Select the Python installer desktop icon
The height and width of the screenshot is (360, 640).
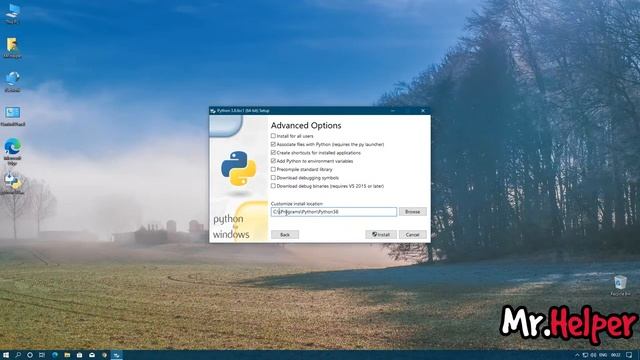[x=13, y=184]
